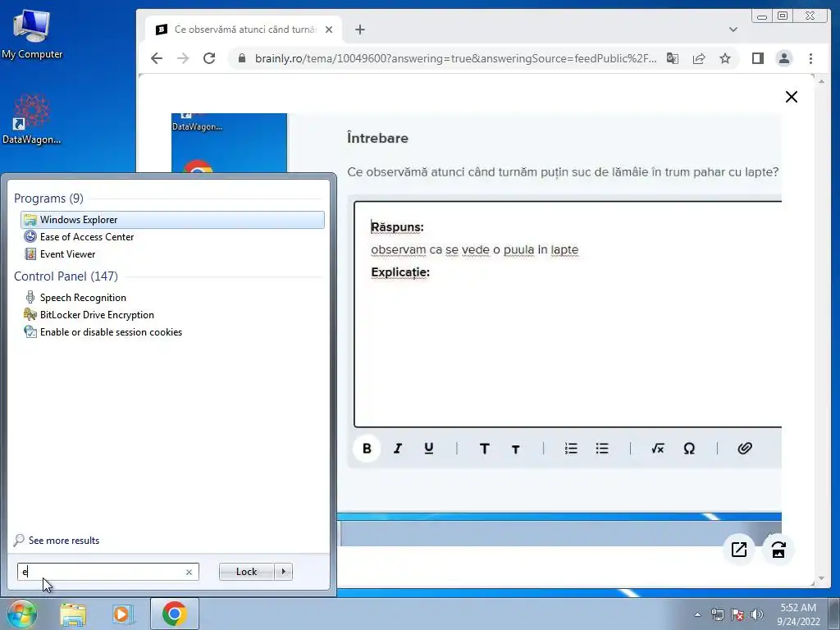Apply large heading text style
Screen dimensions: 840x630
(484, 449)
